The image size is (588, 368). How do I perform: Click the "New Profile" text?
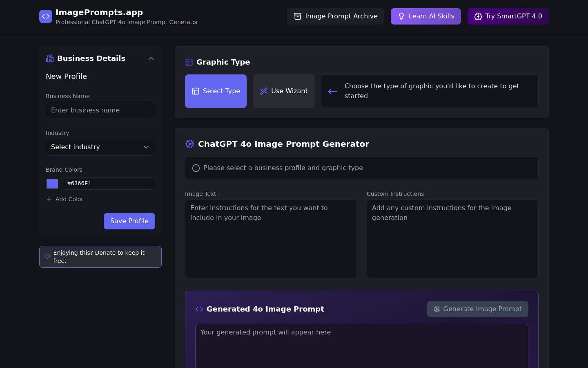click(66, 76)
